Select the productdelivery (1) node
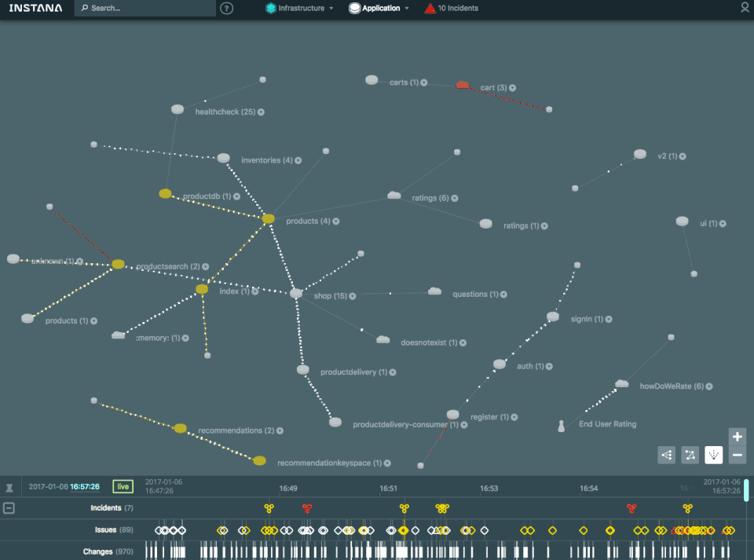 point(303,370)
